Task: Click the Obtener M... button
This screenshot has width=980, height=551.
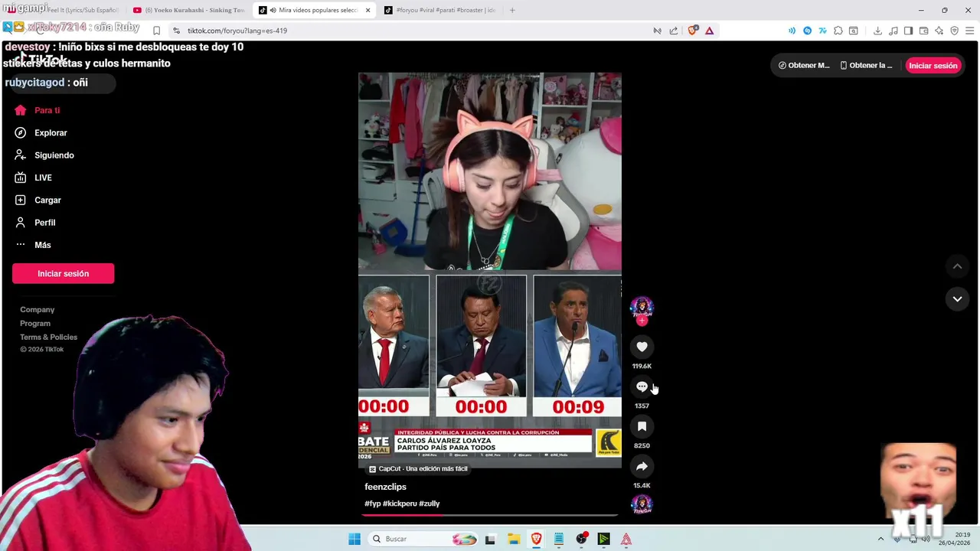Action: (x=804, y=65)
